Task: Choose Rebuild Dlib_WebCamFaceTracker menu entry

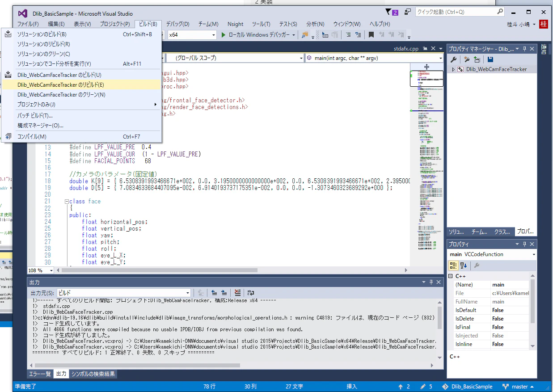Action: pyautogui.click(x=81, y=85)
